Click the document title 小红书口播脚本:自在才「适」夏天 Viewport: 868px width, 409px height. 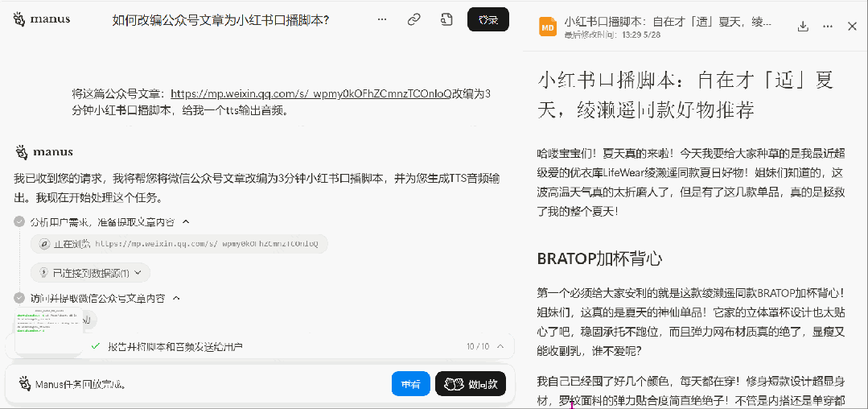(x=685, y=94)
